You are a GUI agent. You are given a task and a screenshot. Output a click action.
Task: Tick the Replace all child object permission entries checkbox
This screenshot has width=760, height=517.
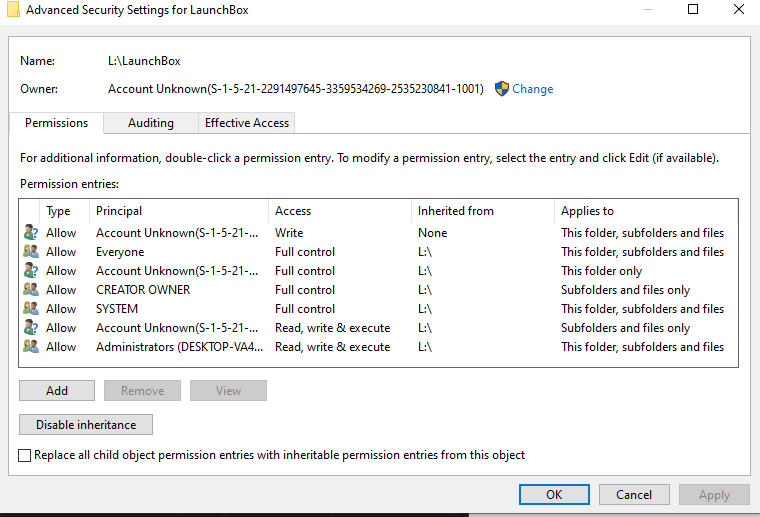[24, 455]
